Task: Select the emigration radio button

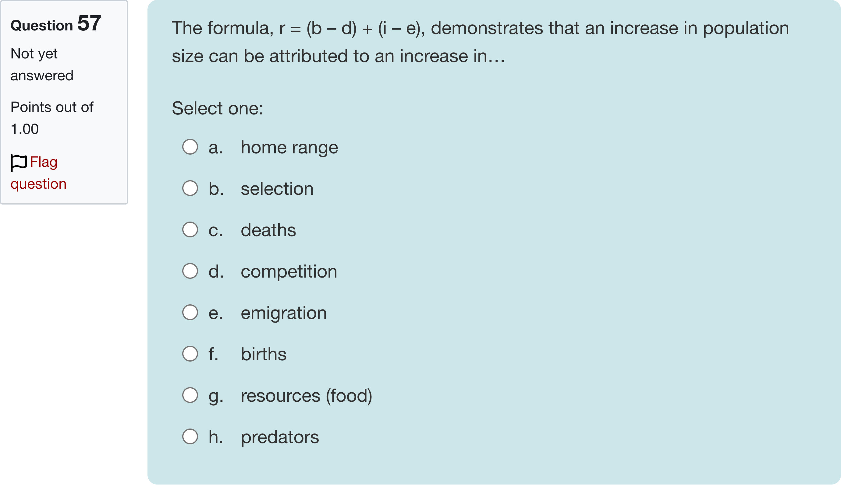Action: pos(190,313)
